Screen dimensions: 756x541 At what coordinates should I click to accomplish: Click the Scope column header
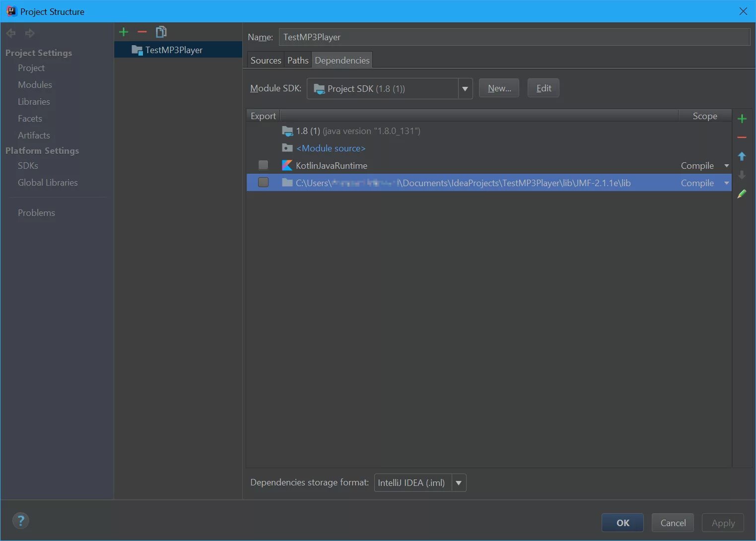pyautogui.click(x=705, y=116)
